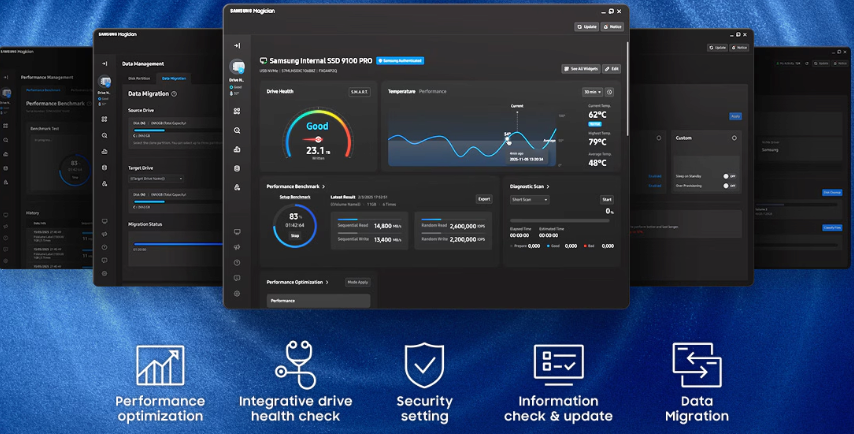
Task: Expand the Performance Benchmark section chevron
Action: click(324, 187)
